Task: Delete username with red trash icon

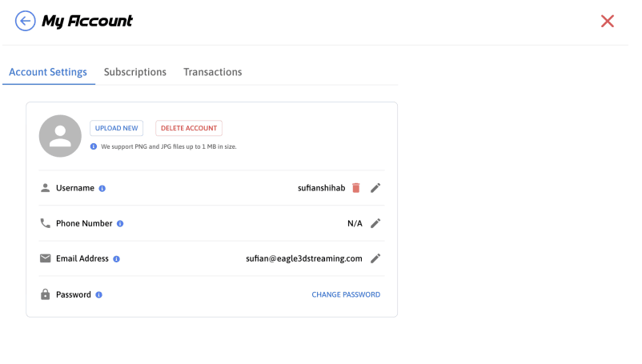Action: pyautogui.click(x=355, y=188)
